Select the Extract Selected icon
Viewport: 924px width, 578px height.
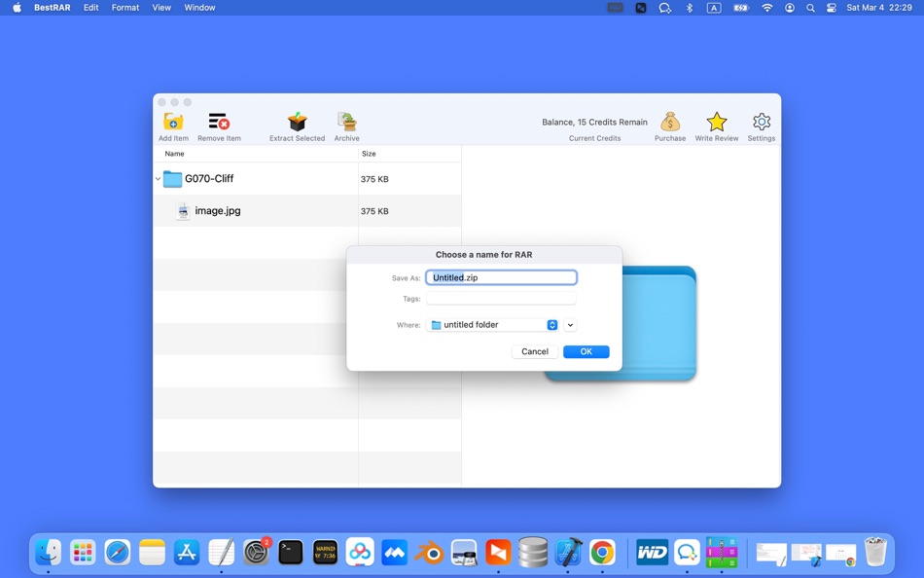(296, 121)
